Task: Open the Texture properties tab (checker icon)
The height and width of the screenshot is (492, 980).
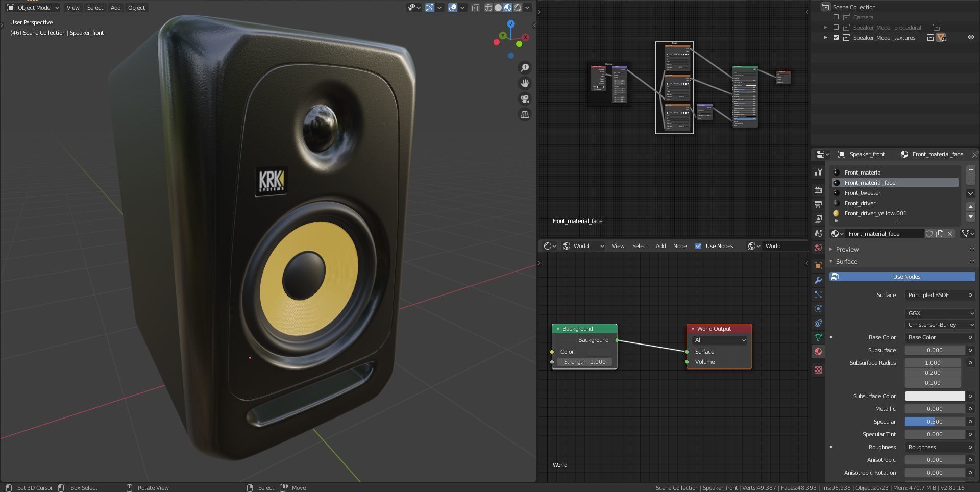Action: point(818,370)
